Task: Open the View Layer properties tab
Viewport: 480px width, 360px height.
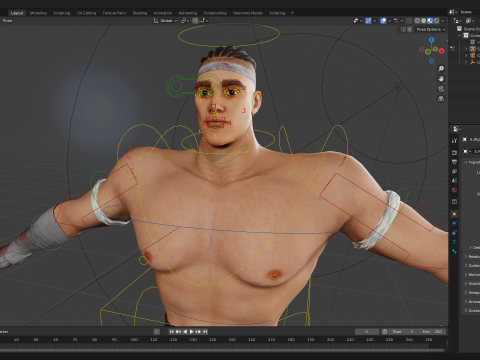Action: point(454,171)
